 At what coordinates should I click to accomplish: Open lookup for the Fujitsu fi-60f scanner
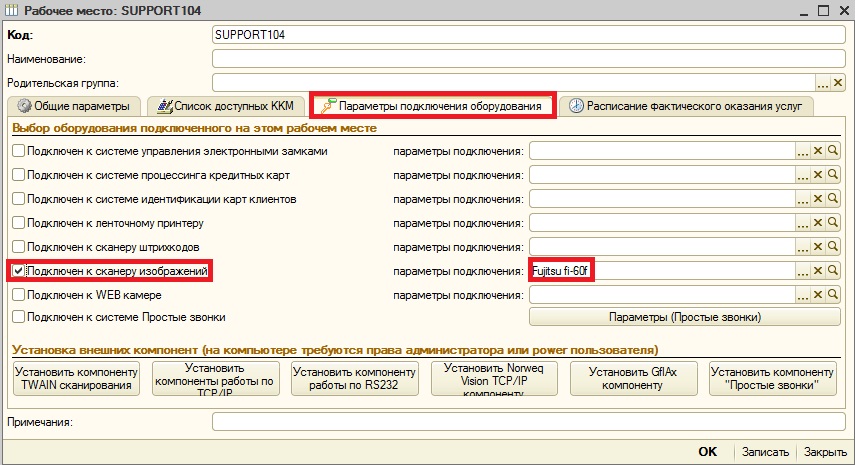coord(833,271)
